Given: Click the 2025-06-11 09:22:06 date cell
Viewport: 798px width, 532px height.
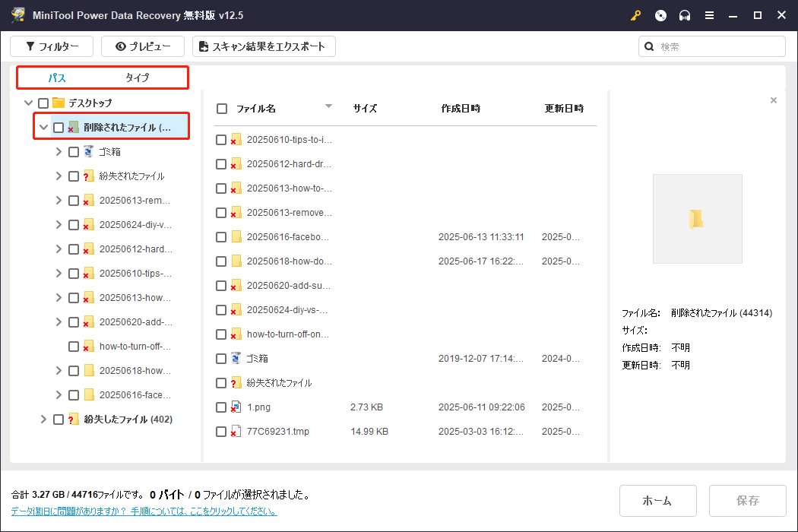Looking at the screenshot, I should pyautogui.click(x=481, y=407).
